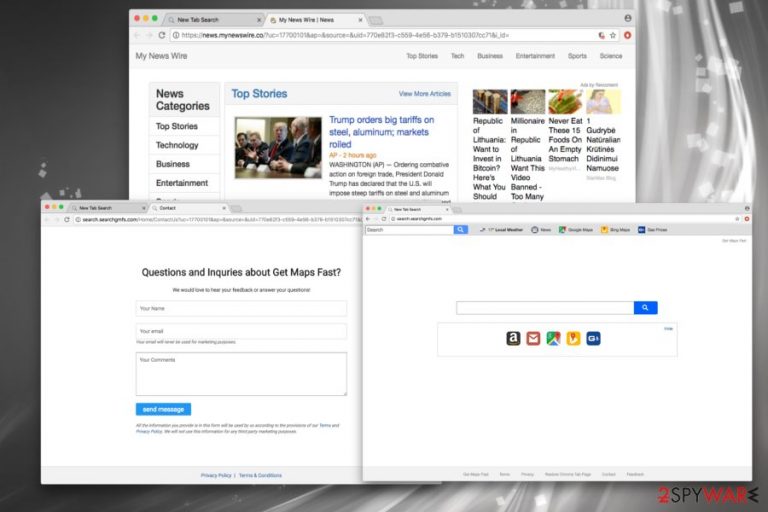
Task: Open the Gmail envelope shortcut icon
Action: pos(533,338)
